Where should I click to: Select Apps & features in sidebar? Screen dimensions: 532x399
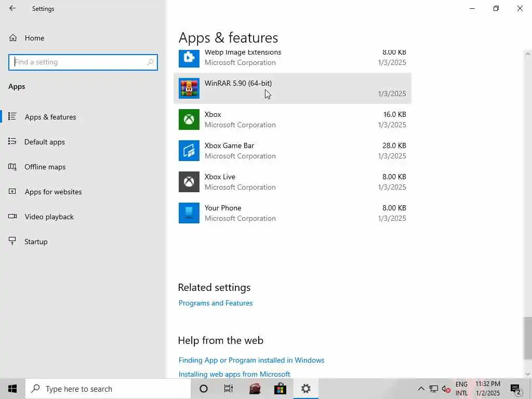(50, 117)
